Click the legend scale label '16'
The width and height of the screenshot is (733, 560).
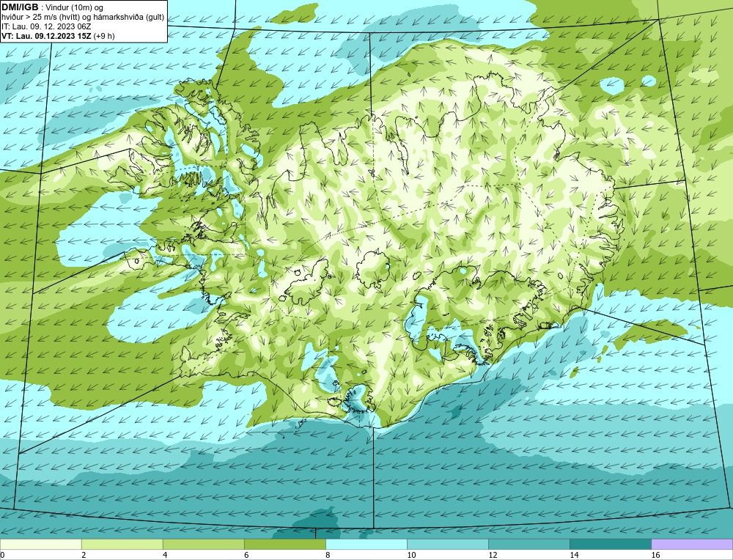pyautogui.click(x=655, y=555)
